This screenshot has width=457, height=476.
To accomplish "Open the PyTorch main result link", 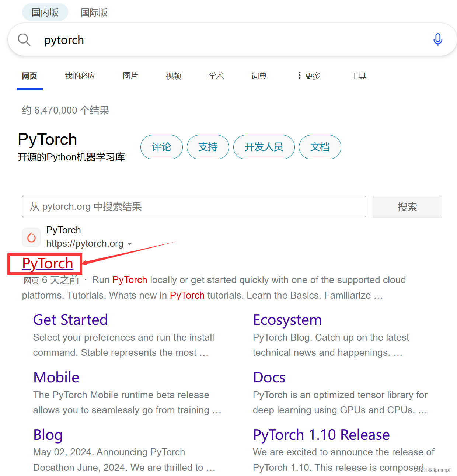I will (48, 264).
